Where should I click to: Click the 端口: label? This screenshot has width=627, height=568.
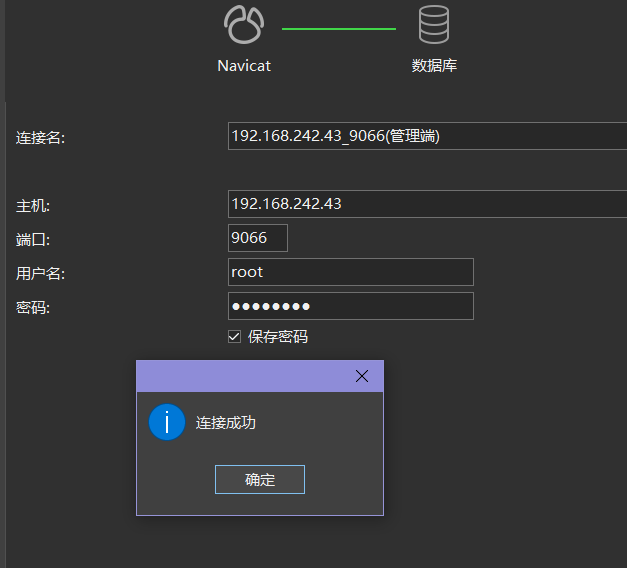pos(33,240)
